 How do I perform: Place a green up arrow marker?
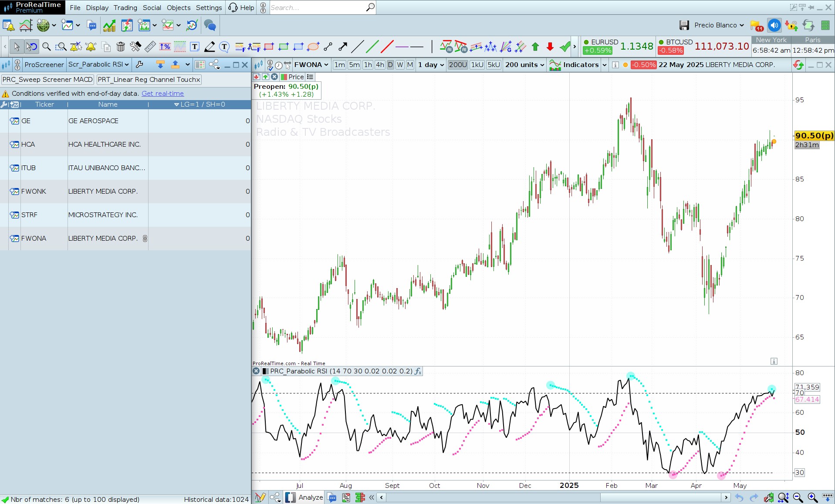[x=535, y=47]
